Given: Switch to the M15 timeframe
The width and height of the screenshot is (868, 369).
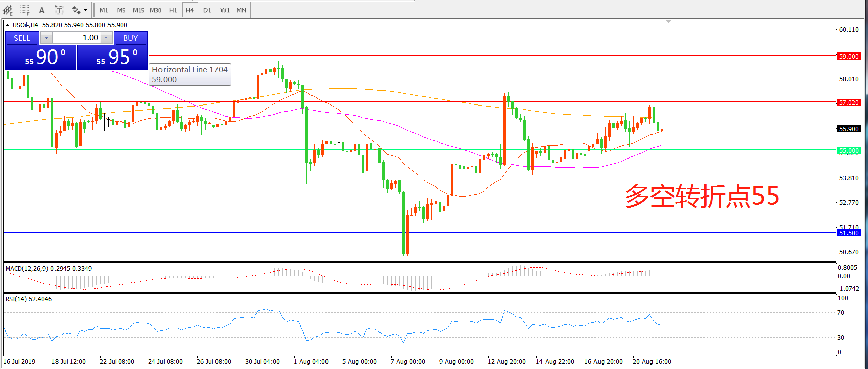Looking at the screenshot, I should tap(138, 10).
